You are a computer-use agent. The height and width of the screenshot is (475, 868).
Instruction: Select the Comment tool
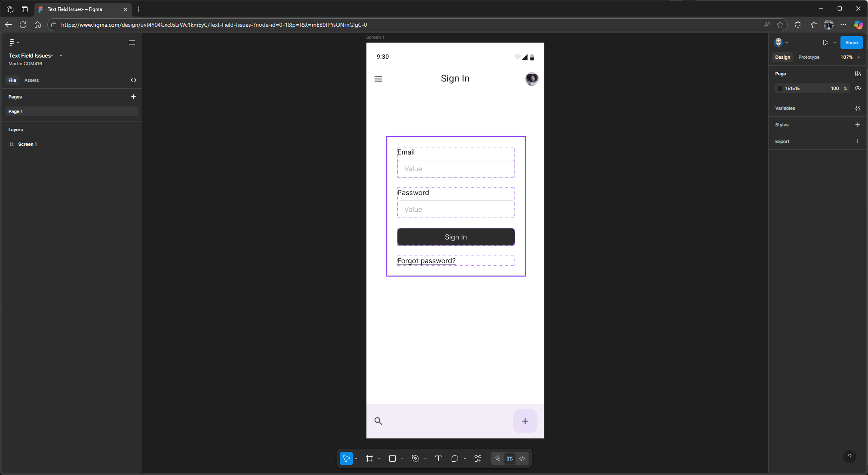click(x=454, y=458)
